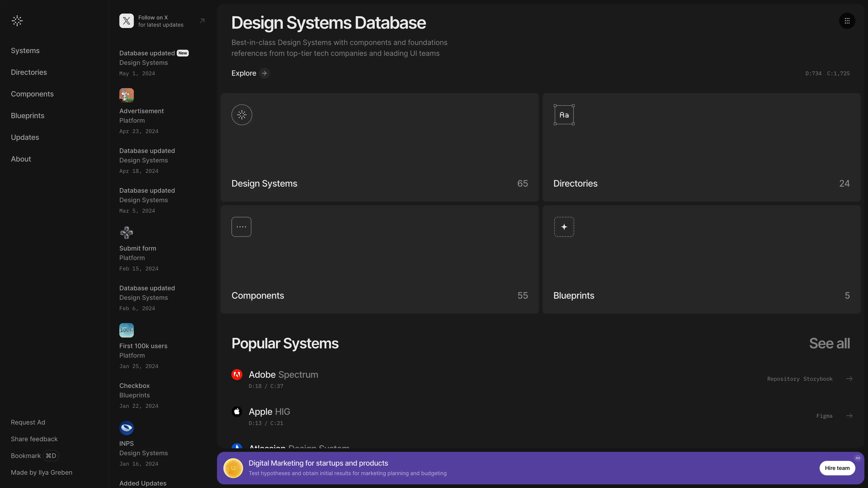This screenshot has height=488, width=868.
Task: Click the Aa typography icon in Directories card
Action: pyautogui.click(x=564, y=115)
